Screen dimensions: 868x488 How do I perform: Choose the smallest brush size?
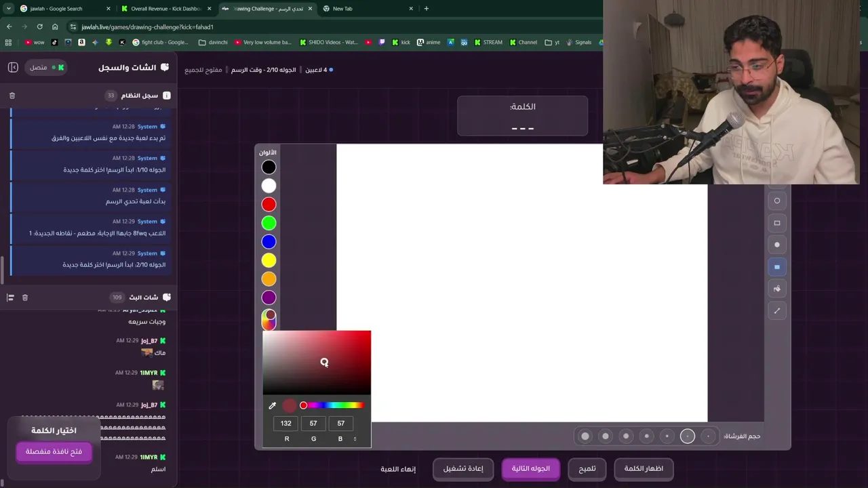708,436
